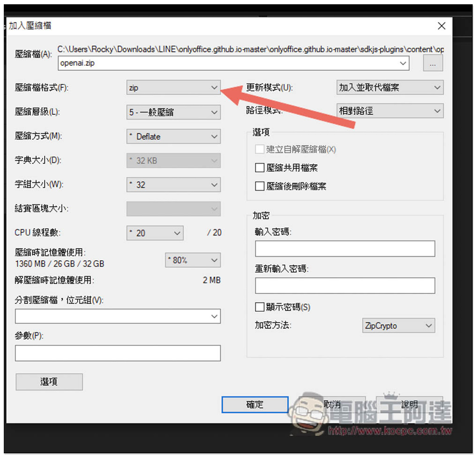Open the 路徑模式 相對路徑 dropdown
Image resolution: width=476 pixels, height=458 pixels.
[x=390, y=111]
